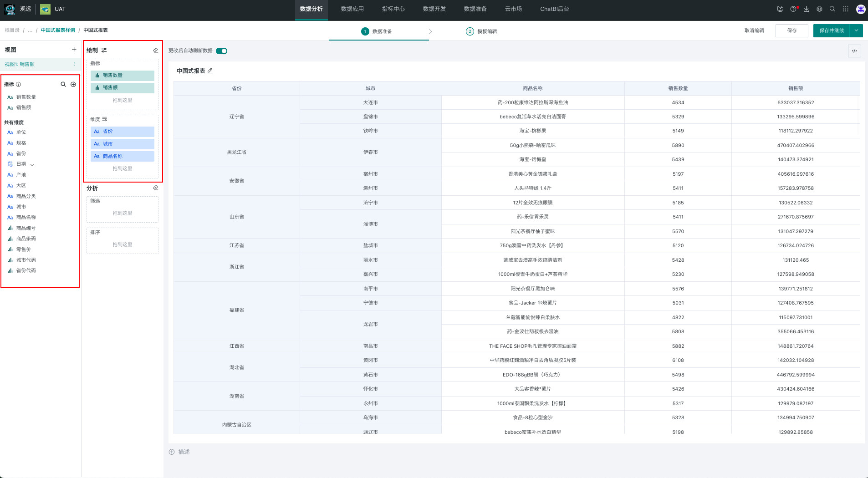Add a new view with plus icon
Screen dimensions: 868x478
74,50
